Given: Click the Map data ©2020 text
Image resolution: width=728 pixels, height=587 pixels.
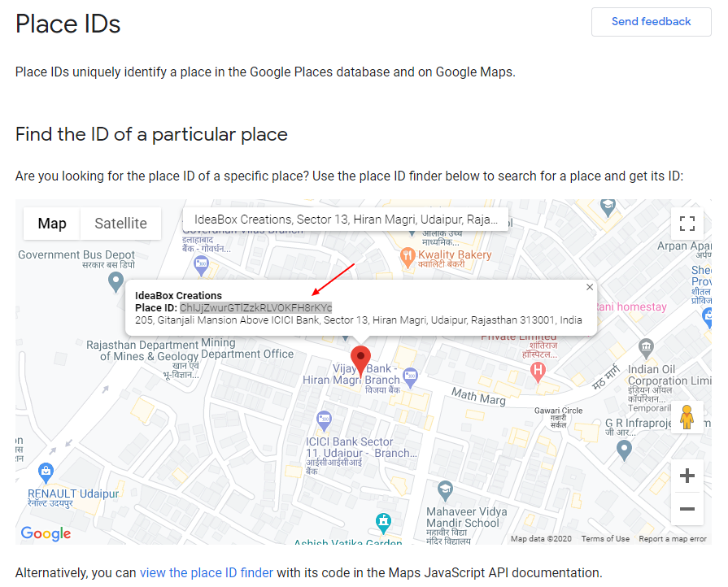Looking at the screenshot, I should click(x=541, y=539).
